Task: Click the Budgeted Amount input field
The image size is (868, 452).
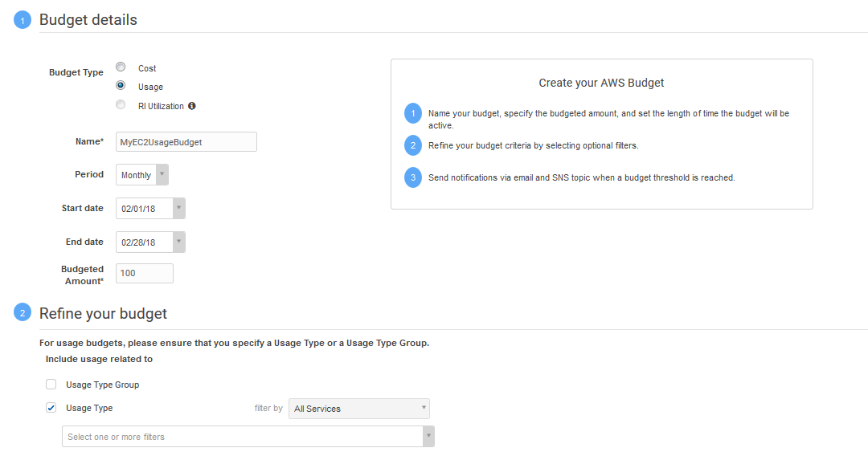Action: pos(145,274)
